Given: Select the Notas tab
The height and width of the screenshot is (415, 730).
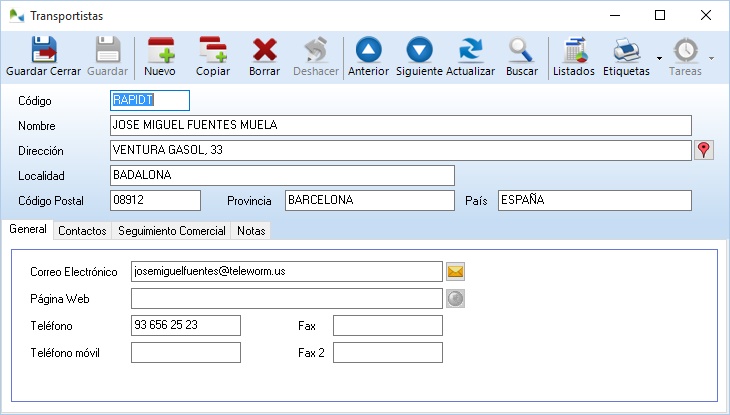Looking at the screenshot, I should [251, 231].
